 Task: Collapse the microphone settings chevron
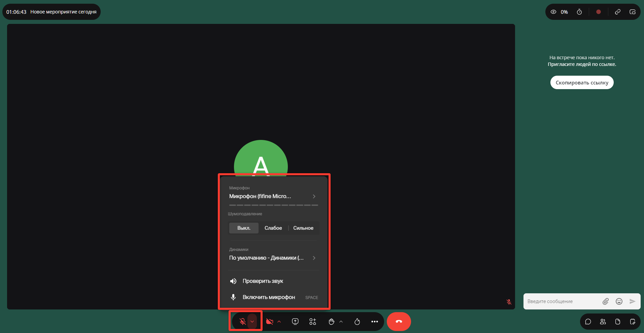pos(252,322)
